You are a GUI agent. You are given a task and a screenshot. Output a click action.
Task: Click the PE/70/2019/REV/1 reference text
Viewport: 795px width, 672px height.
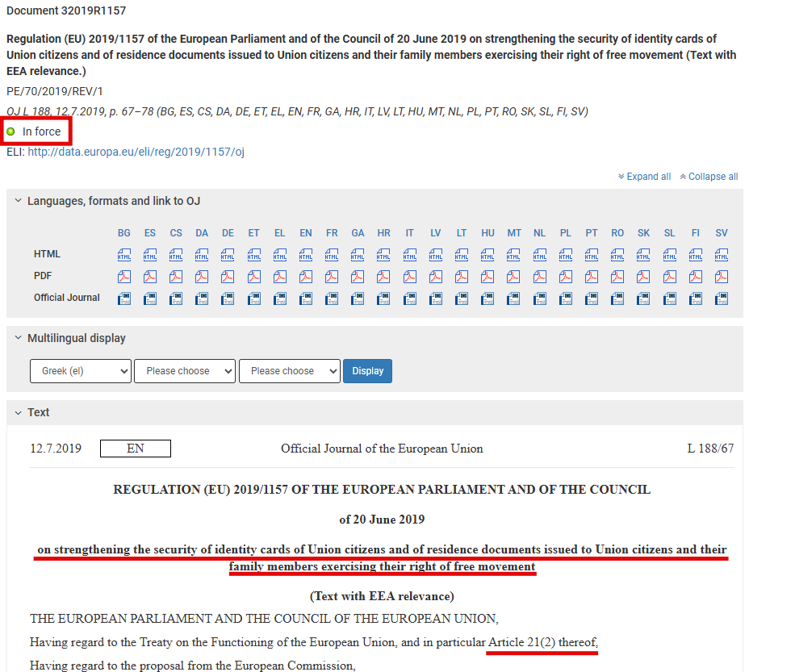click(x=55, y=91)
